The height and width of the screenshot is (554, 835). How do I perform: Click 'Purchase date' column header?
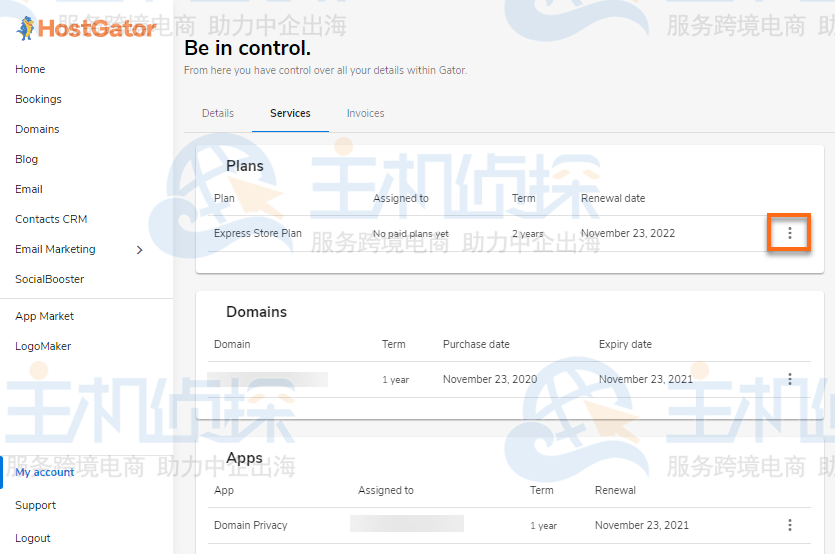tap(476, 344)
